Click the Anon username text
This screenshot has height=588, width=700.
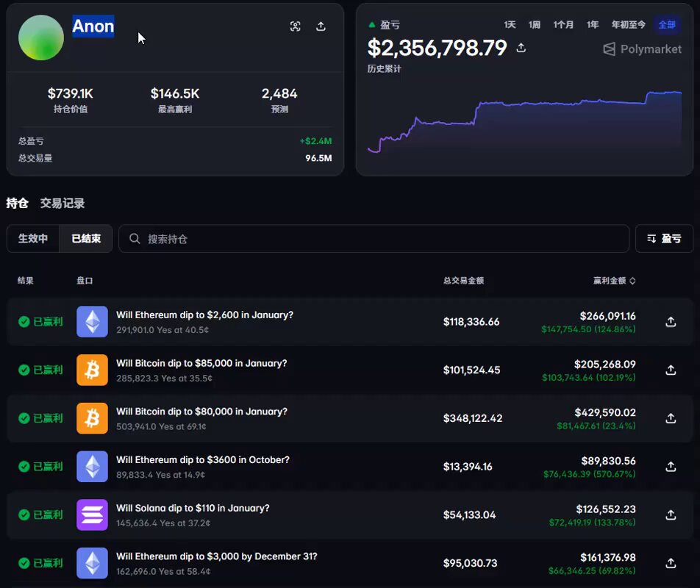[x=93, y=26]
